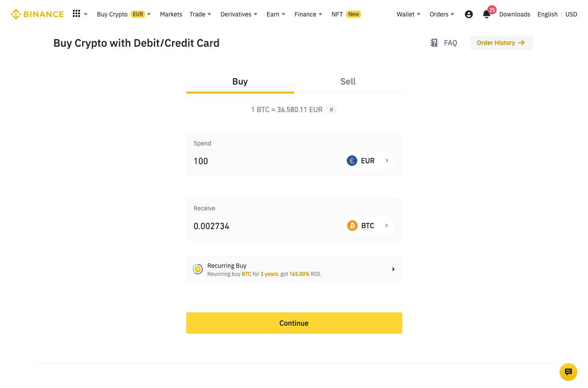Open the EUR spend currency selector

tap(369, 161)
